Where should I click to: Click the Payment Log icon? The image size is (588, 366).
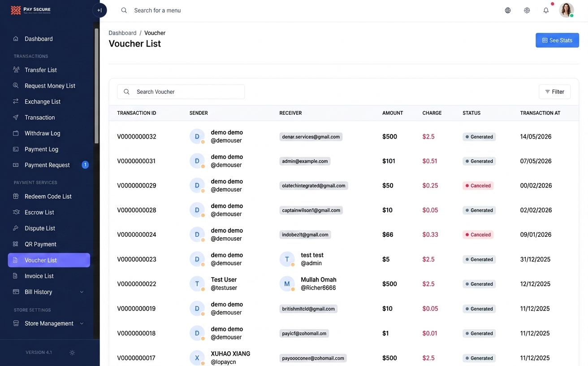click(16, 149)
